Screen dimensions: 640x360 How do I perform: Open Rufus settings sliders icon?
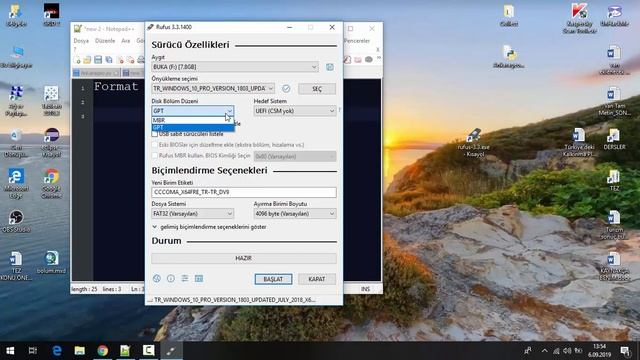[x=185, y=278]
